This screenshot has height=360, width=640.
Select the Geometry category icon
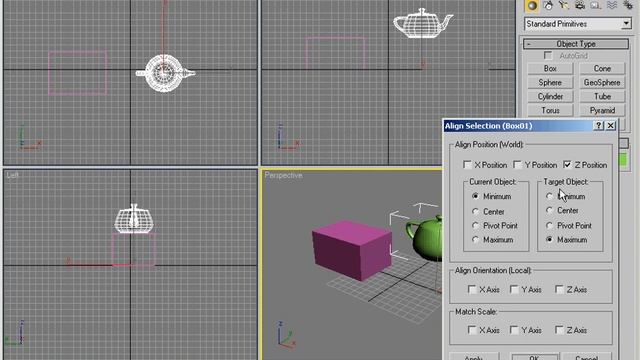point(532,5)
